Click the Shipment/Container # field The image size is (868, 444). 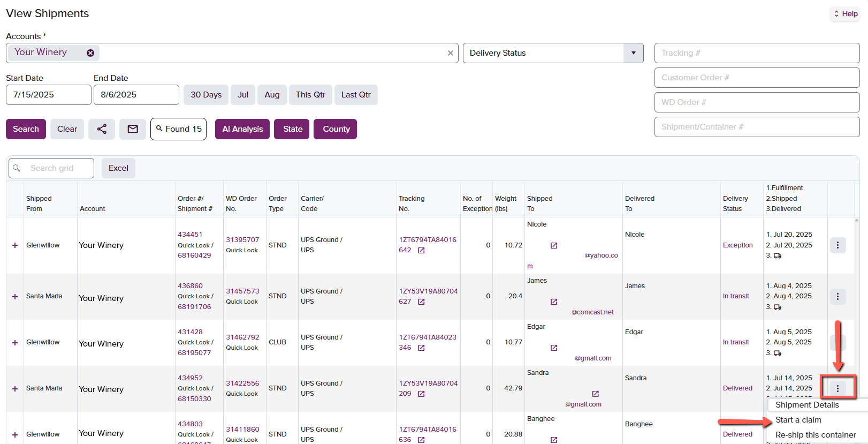[757, 127]
